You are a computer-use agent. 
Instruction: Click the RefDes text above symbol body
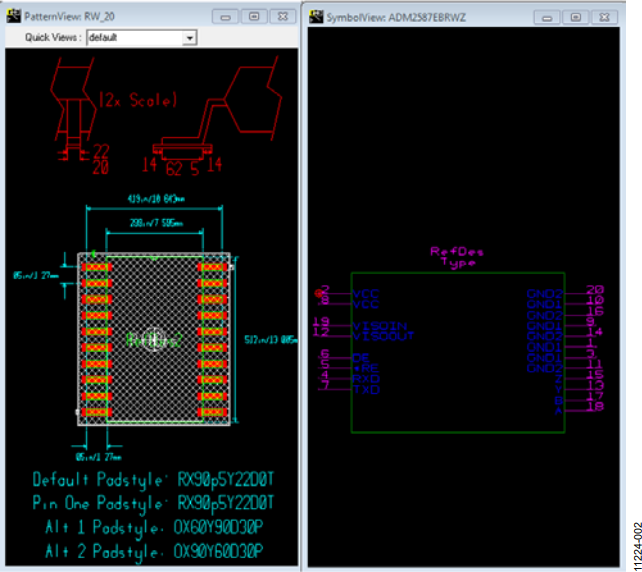coord(457,251)
